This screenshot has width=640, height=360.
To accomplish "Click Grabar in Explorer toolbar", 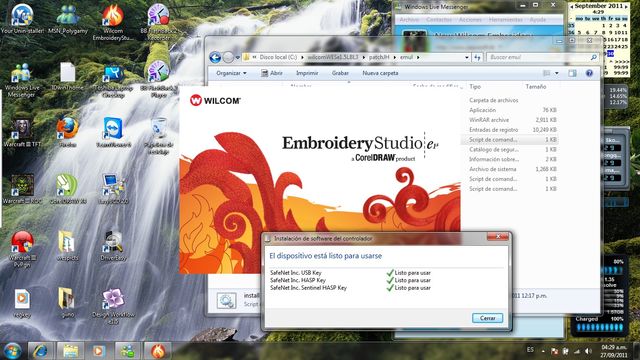I will click(x=340, y=73).
